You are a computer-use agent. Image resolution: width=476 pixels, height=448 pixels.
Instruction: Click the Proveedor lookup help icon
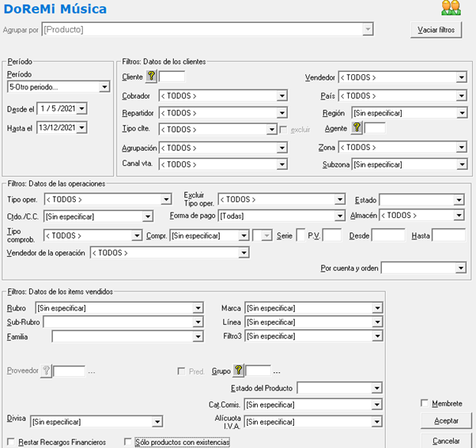pyautogui.click(x=46, y=371)
